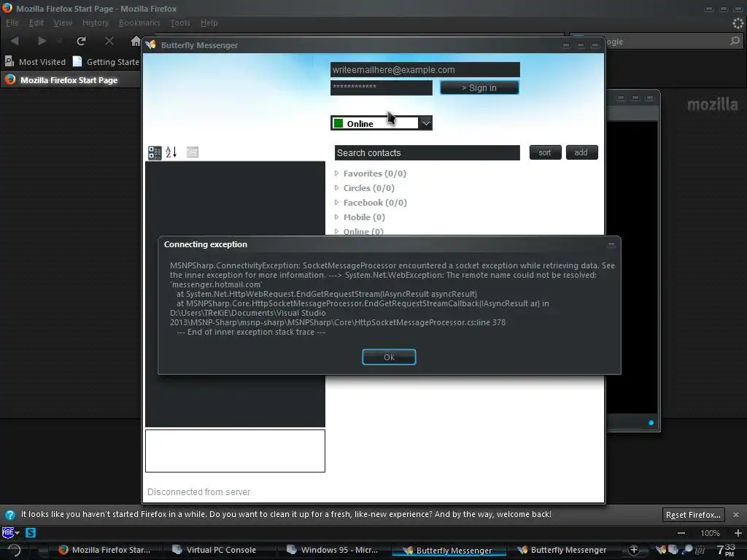The height and width of the screenshot is (560, 747).
Task: Click the Virtual PC tray icon
Action: (x=673, y=550)
